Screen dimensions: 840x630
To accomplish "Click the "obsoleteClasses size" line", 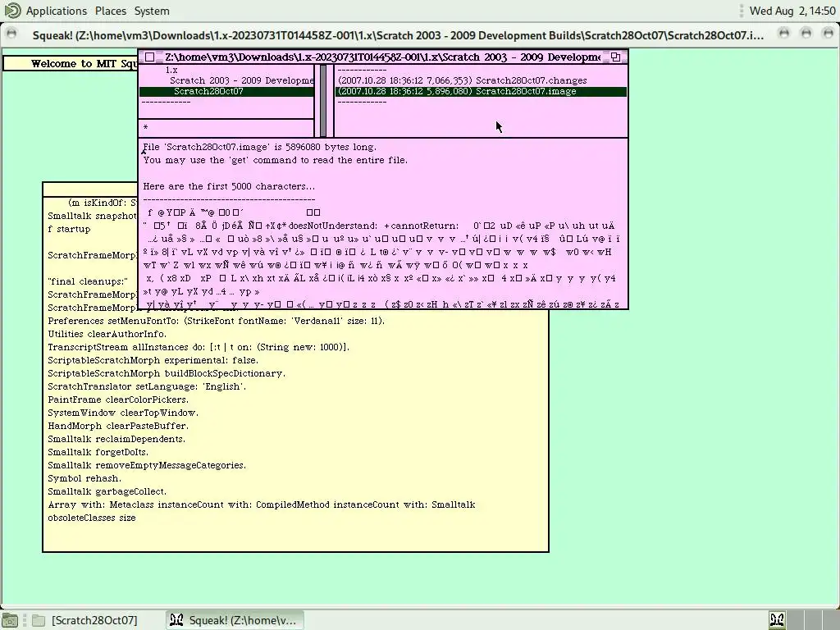I will pos(92,518).
